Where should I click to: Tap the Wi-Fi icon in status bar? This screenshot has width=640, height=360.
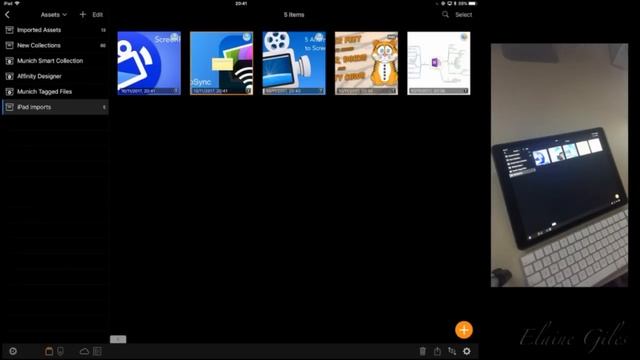click(x=17, y=3)
